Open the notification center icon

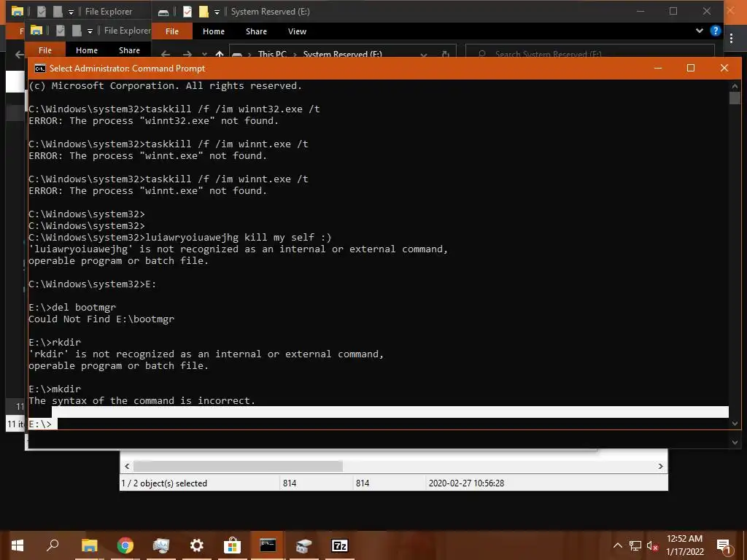point(724,545)
